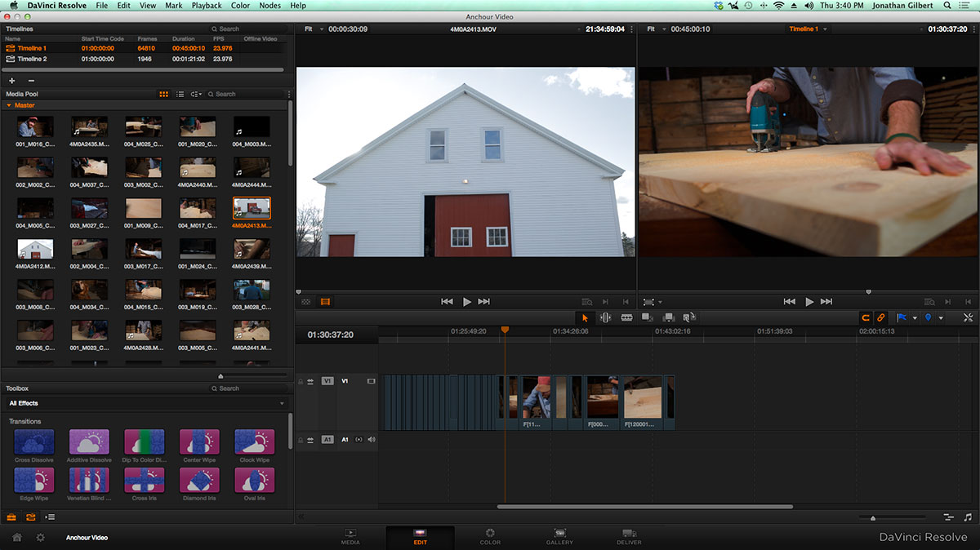Toggle the source viewer filmstrip mode icon
This screenshot has width=980, height=550.
pos(325,302)
